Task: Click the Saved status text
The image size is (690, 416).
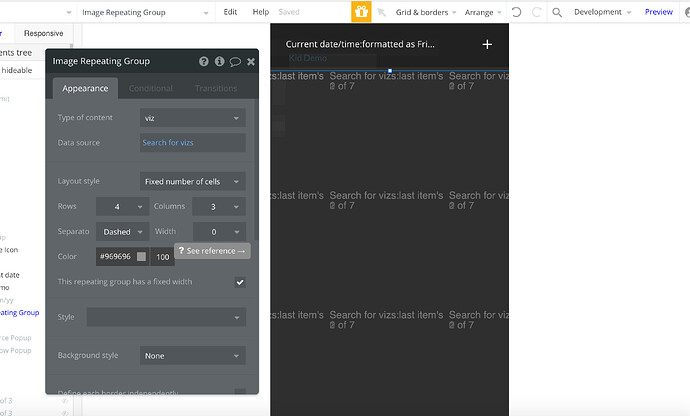Action: point(289,12)
